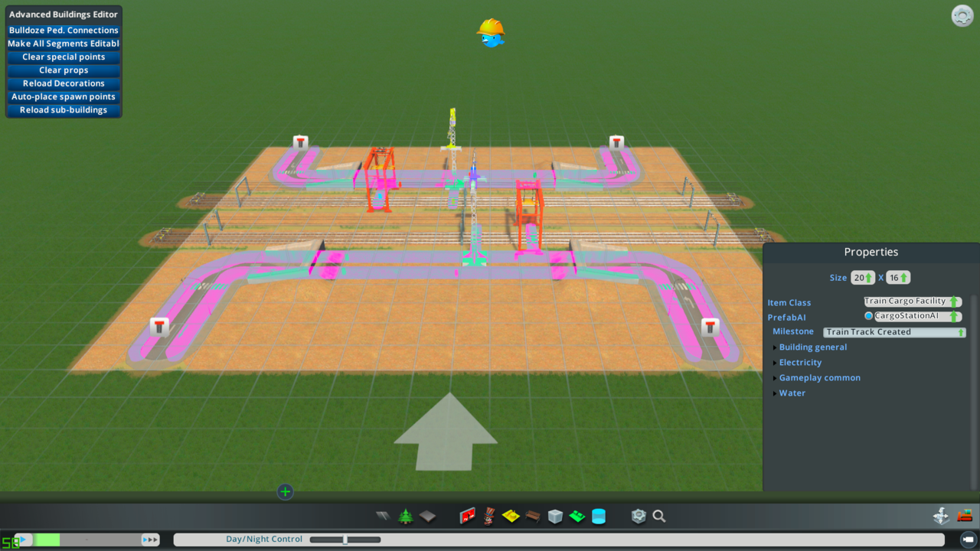Viewport: 980px width, 551px height.
Task: Expand the Water properties section
Action: click(792, 393)
